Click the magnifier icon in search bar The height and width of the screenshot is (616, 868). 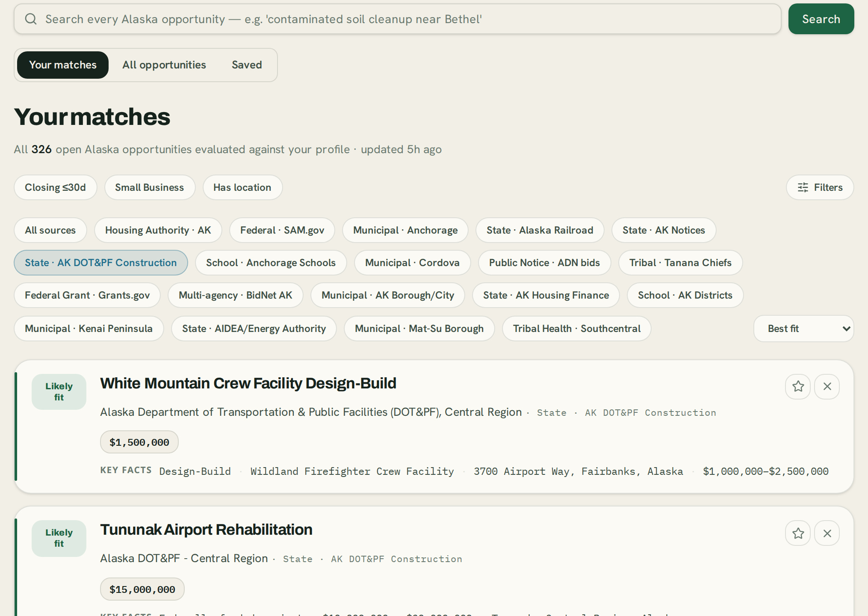point(30,19)
